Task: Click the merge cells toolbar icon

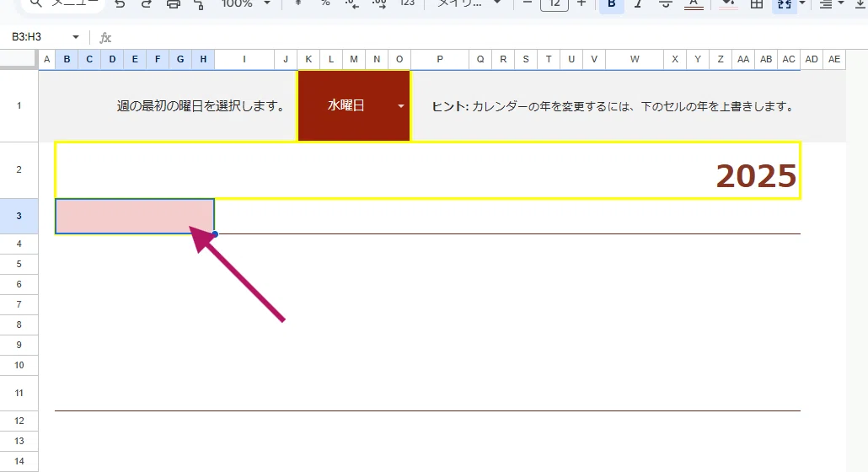Action: [785, 4]
